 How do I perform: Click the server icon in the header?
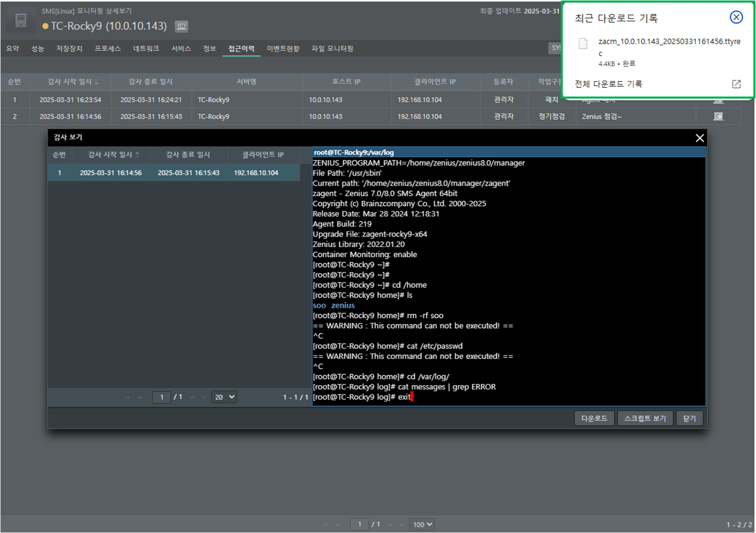point(21,21)
